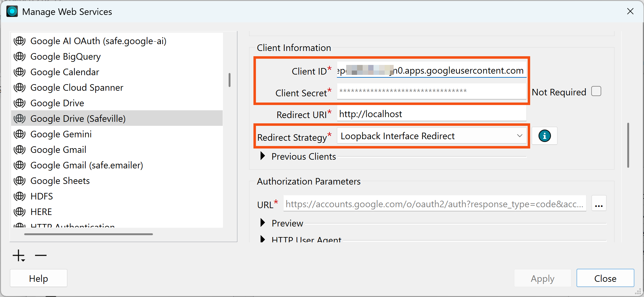644x297 pixels.
Task: Open Help for web services
Action: [38, 278]
